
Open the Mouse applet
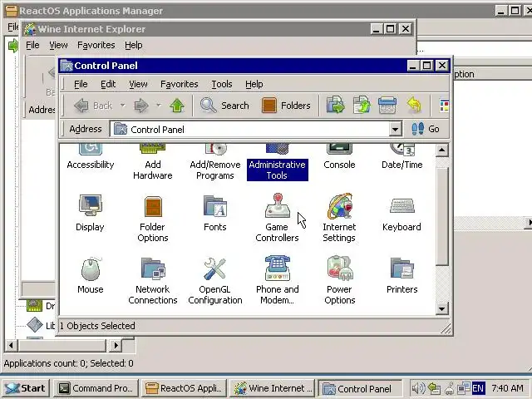[91, 275]
